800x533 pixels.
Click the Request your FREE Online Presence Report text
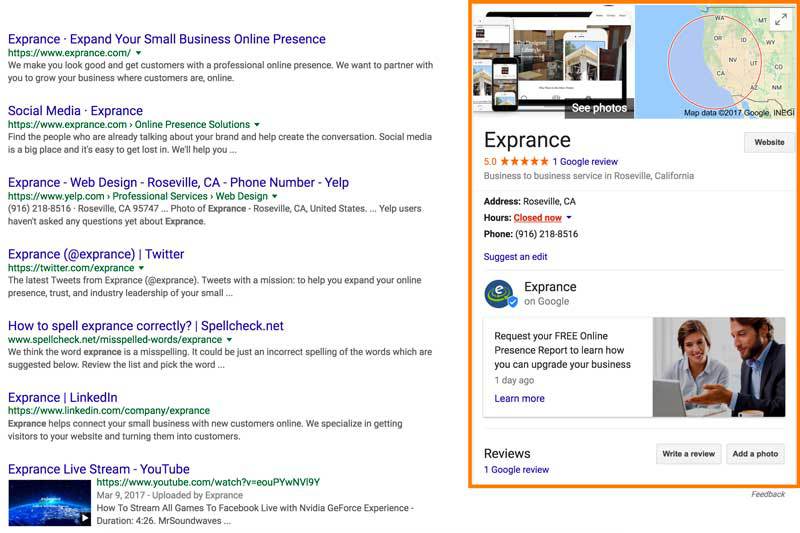tap(562, 350)
